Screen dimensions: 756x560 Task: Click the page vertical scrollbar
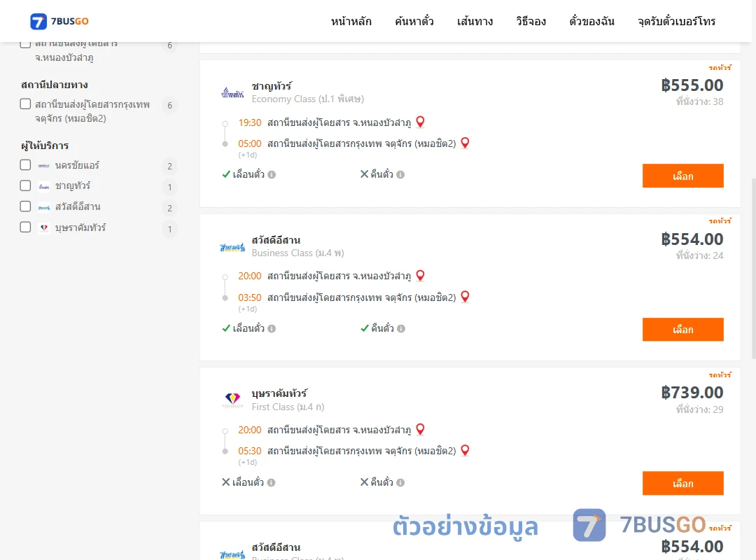tap(753, 268)
